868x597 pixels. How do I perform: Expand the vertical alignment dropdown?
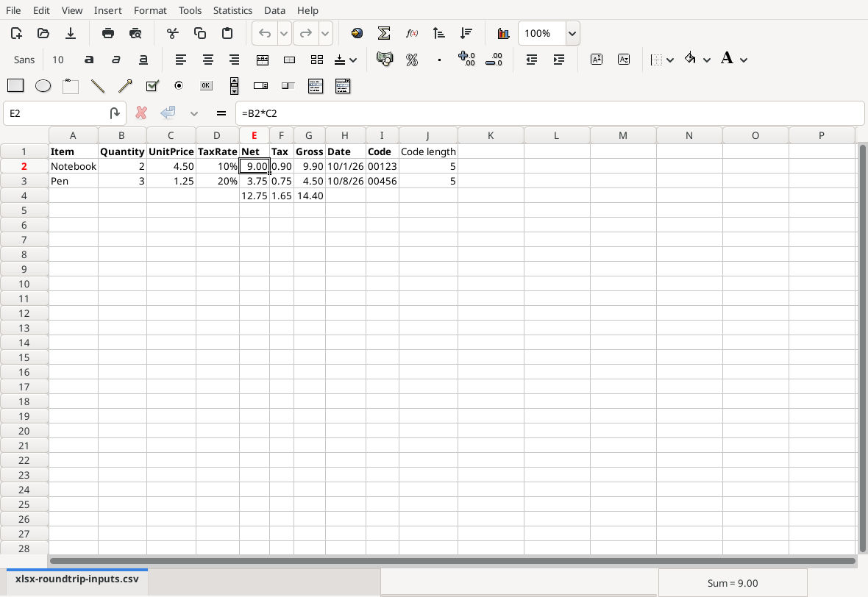point(353,60)
